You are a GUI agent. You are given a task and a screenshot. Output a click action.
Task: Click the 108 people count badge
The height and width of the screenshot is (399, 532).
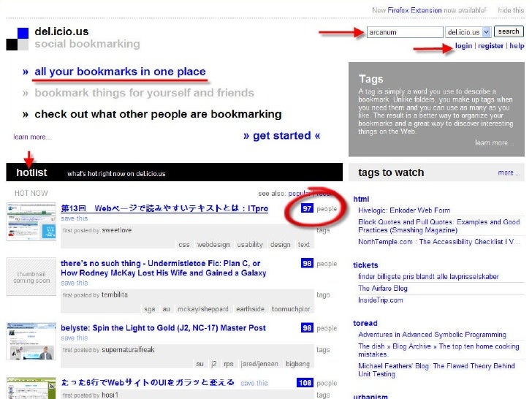tap(305, 383)
